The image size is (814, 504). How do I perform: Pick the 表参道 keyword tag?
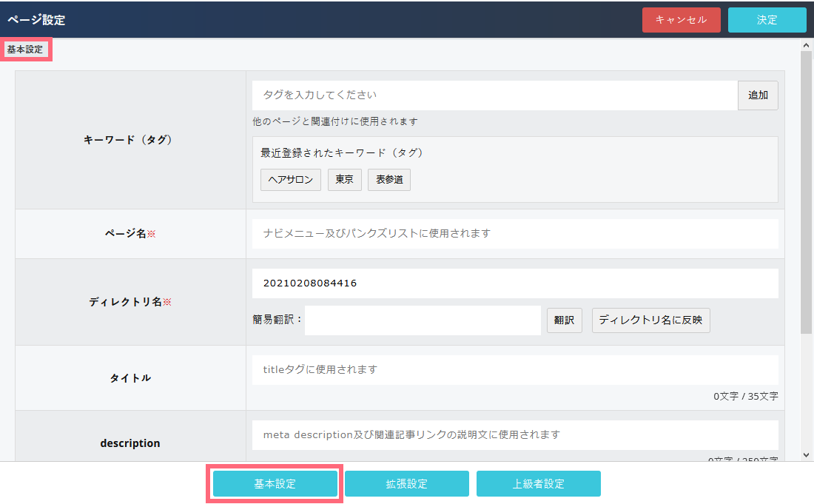388,180
